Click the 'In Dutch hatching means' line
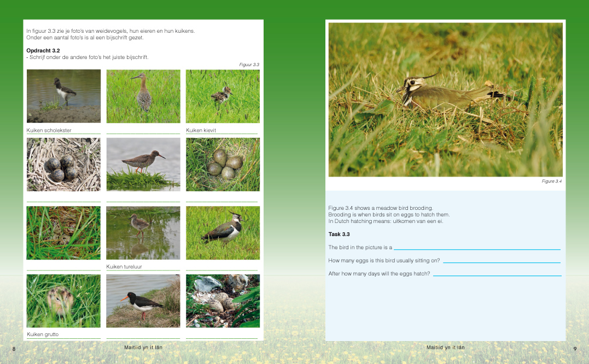The image size is (589, 364). point(386,221)
